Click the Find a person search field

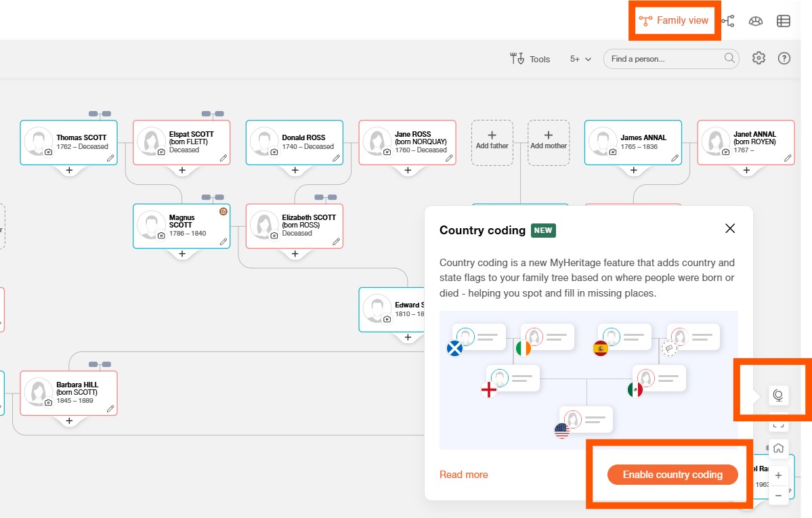[664, 59]
